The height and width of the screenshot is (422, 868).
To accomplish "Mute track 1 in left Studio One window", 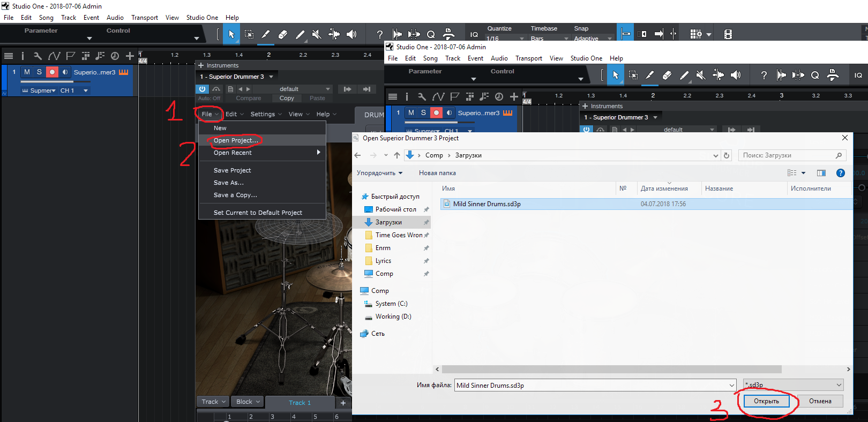I will [x=27, y=72].
